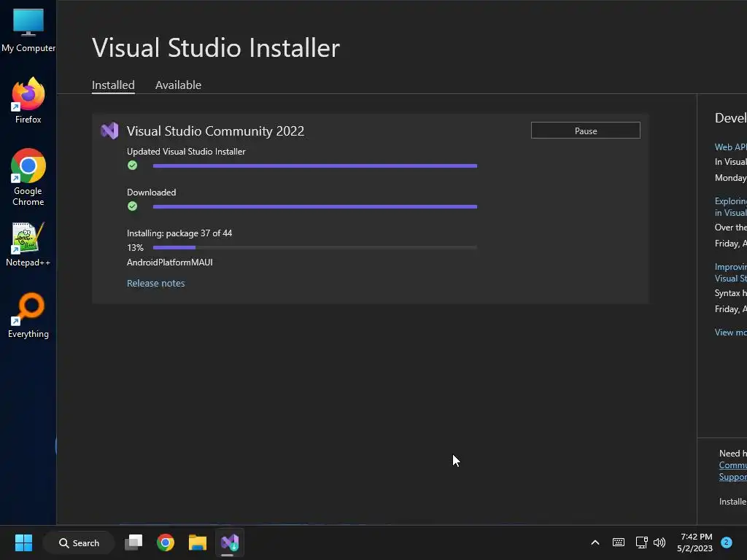Open the Notepad++ desktop shortcut
Viewport: 747px width, 560px height.
click(x=28, y=244)
